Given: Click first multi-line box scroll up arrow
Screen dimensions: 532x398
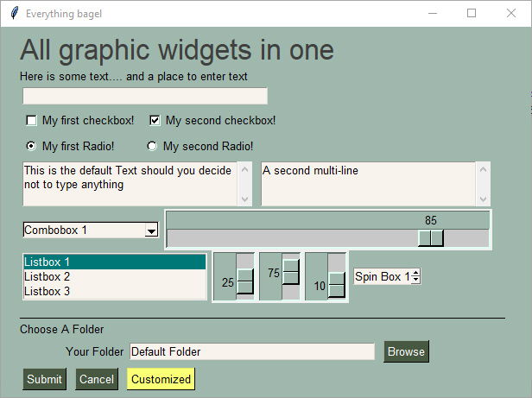Looking at the screenshot, I should point(244,169).
